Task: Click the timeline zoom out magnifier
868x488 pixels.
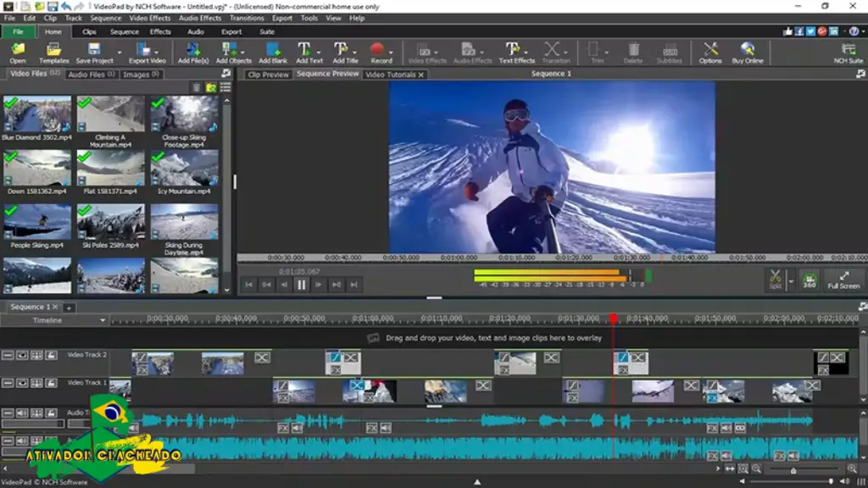Action: coord(756,469)
